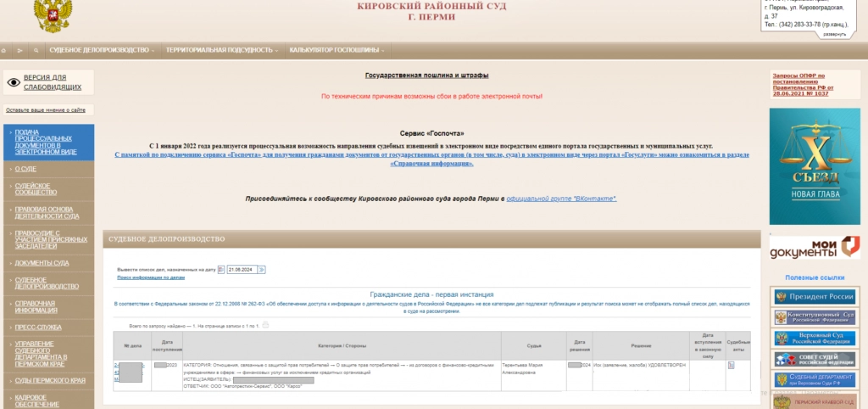The height and width of the screenshot is (409, 868).
Task: Click the decision text 'Иск (заявление, жалоба) УДОВЛЕТВОРЕН'
Action: click(x=639, y=365)
